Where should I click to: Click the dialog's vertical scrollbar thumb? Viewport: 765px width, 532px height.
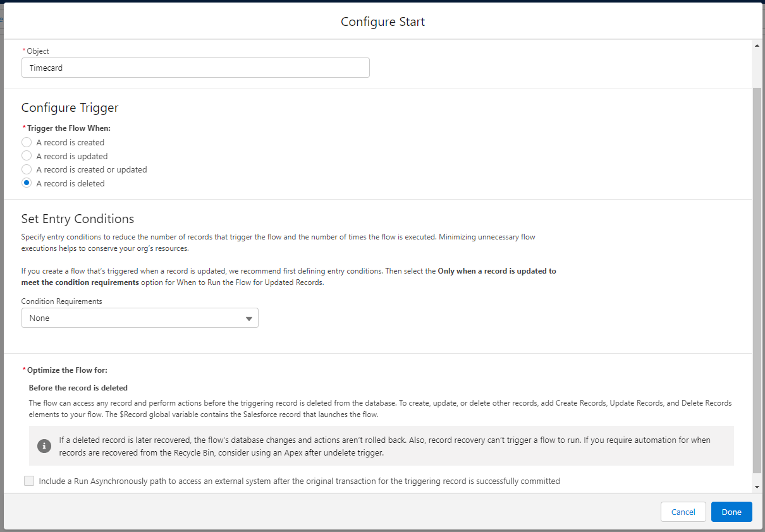click(757, 278)
